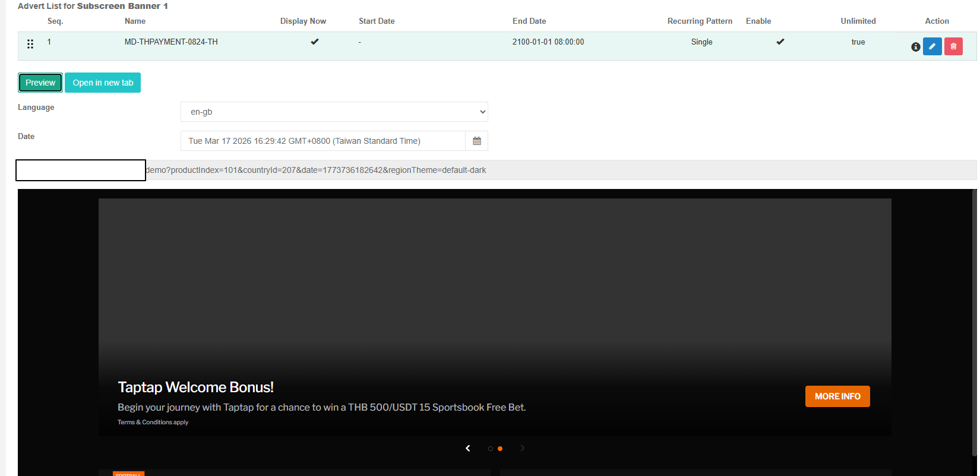Click the Date input field
The width and height of the screenshot is (980, 476).
(x=323, y=141)
